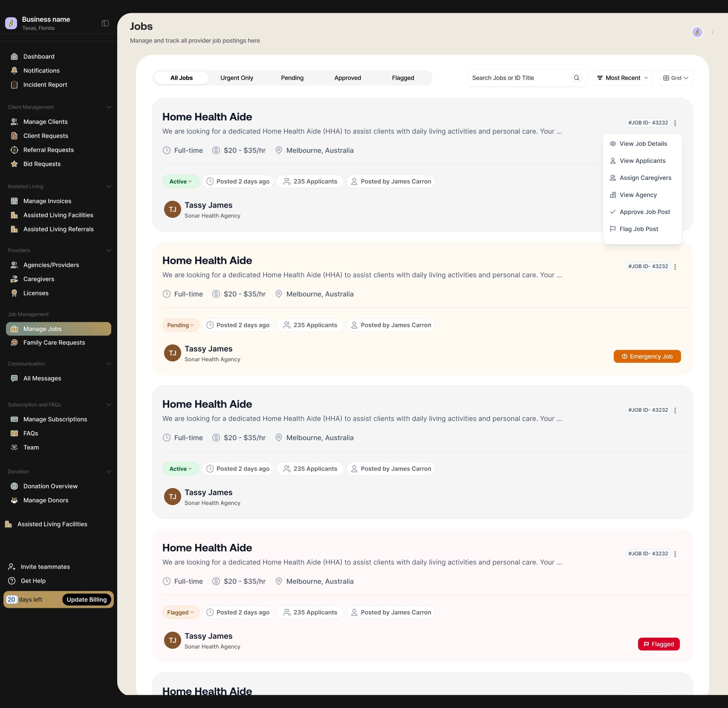Select the All Jobs tab
Image resolution: width=728 pixels, height=708 pixels.
[x=182, y=78]
